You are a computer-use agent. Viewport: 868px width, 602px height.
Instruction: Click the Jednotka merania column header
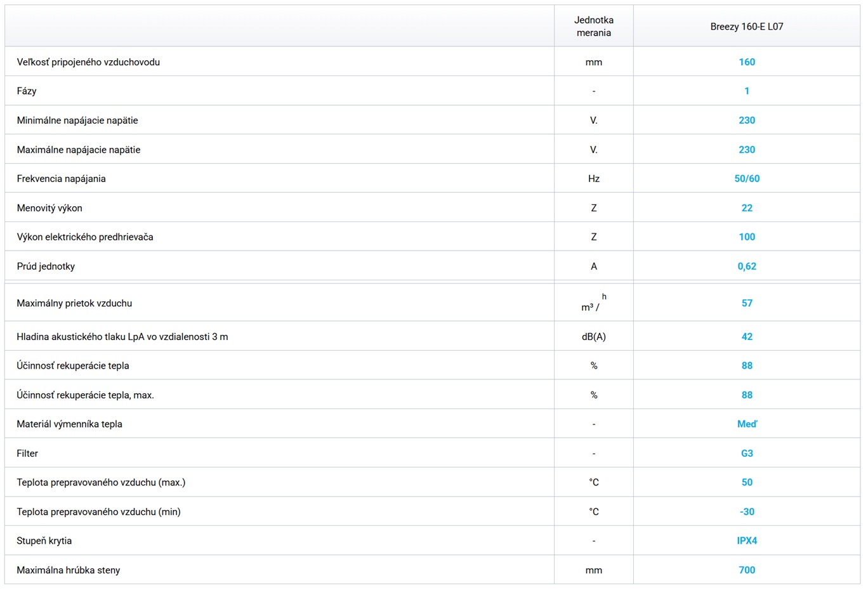coord(593,27)
